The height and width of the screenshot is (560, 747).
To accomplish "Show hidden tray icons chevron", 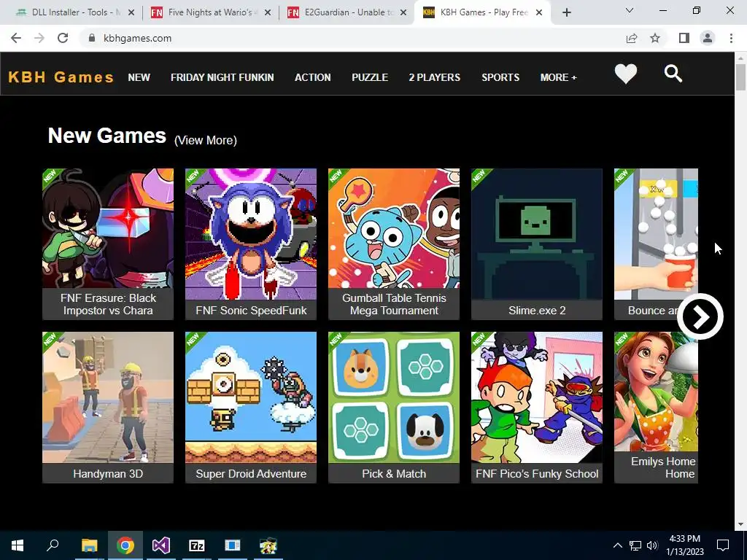I will point(617,545).
